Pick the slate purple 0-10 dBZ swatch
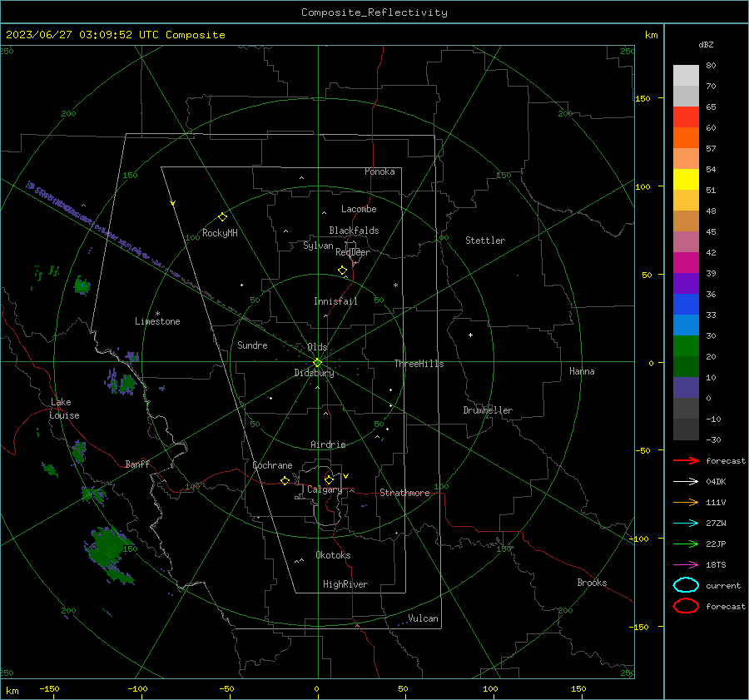This screenshot has width=749, height=700. click(686, 388)
